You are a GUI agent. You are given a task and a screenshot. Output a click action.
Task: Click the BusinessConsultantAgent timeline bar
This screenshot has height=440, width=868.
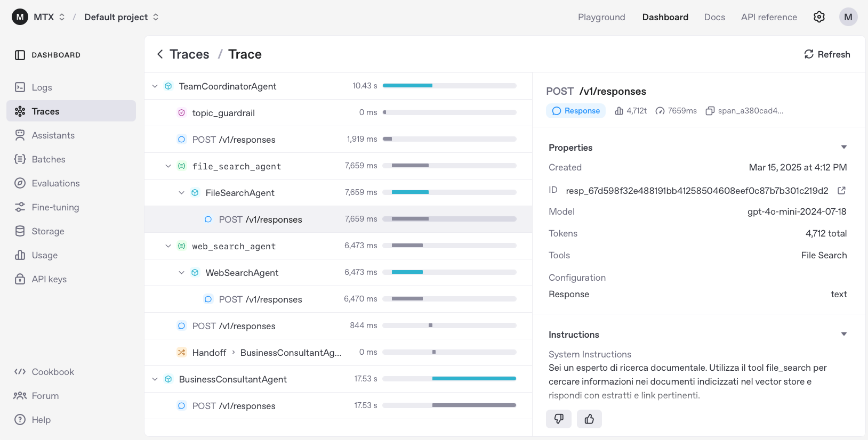coord(473,379)
